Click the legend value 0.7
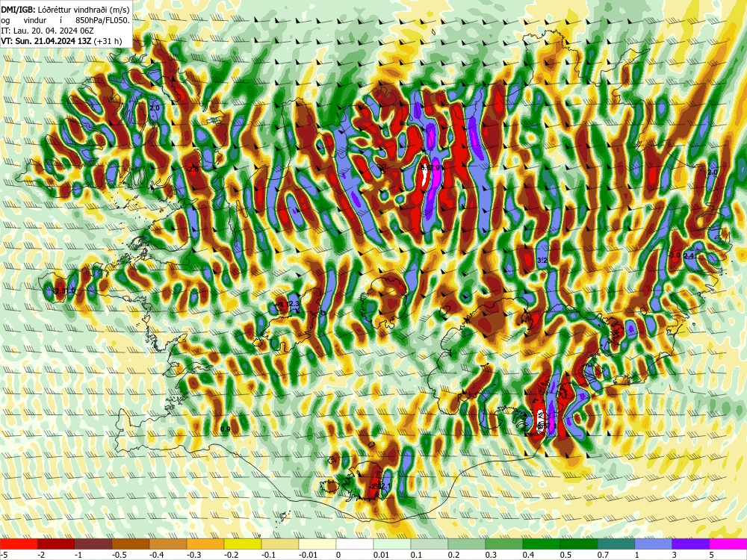 (x=603, y=555)
